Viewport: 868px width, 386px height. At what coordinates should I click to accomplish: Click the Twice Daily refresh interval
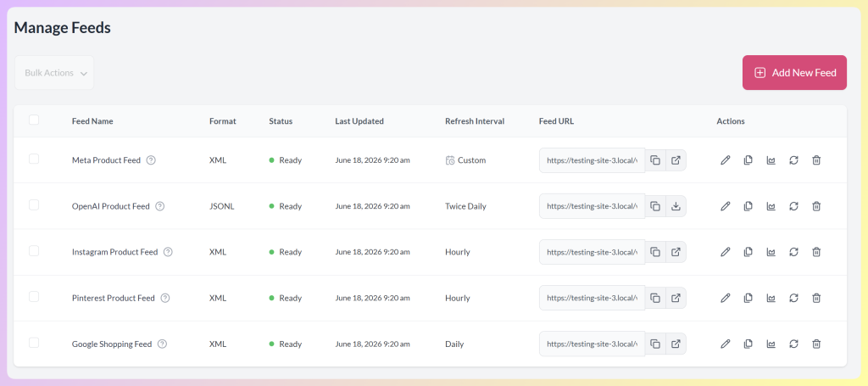(465, 206)
